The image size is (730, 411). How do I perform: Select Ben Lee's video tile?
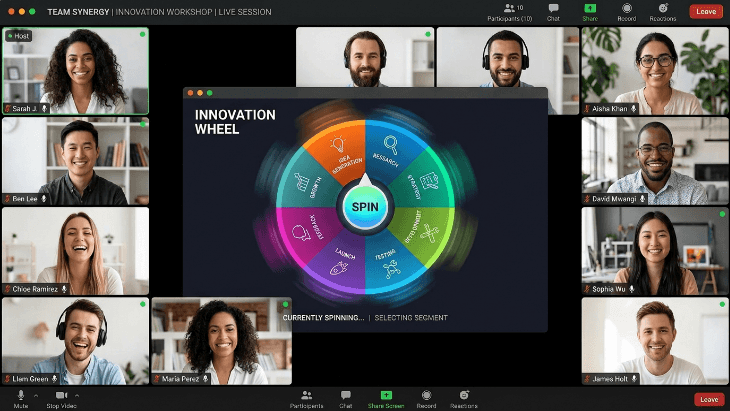click(75, 161)
